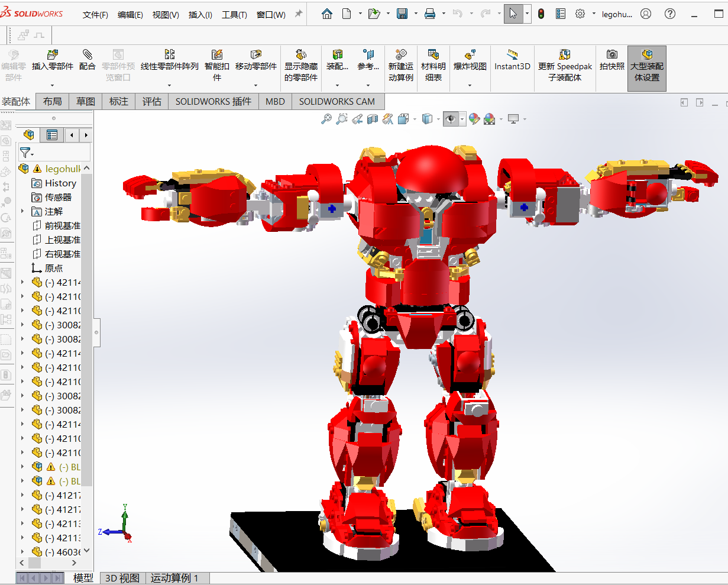This screenshot has width=728, height=585.
Task: Select the Mate (配合) tool
Action: pyautogui.click(x=88, y=61)
